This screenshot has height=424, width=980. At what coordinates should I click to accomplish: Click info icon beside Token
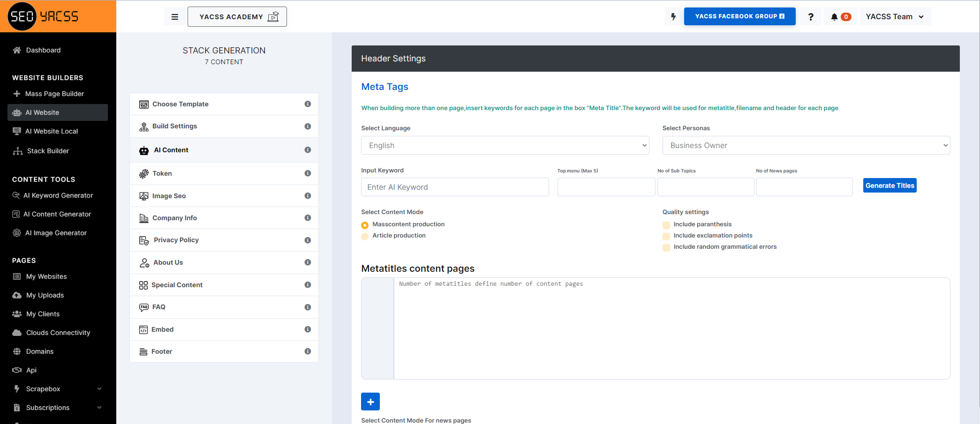(308, 173)
